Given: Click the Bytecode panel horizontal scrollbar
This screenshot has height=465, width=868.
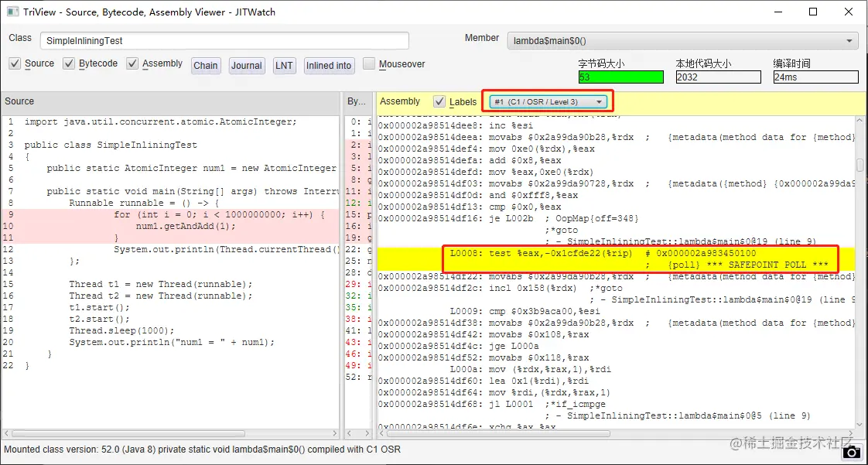Looking at the screenshot, I should point(357,433).
